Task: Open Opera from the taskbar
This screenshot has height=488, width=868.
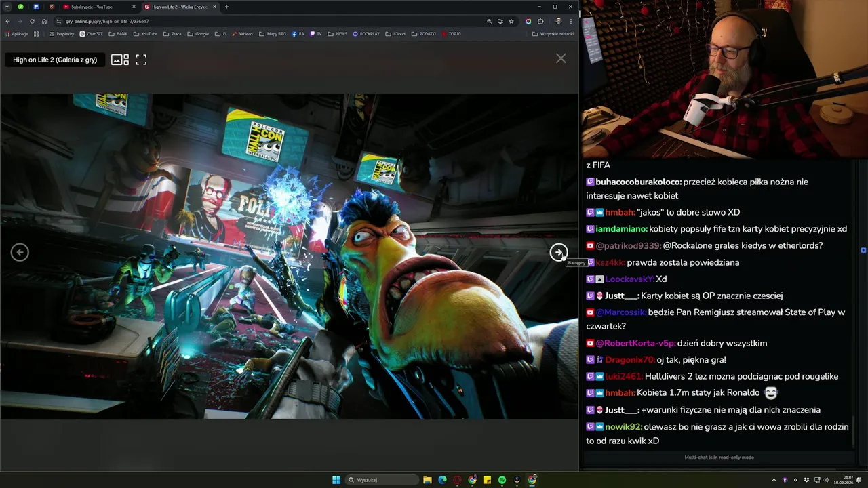Action: [x=457, y=480]
